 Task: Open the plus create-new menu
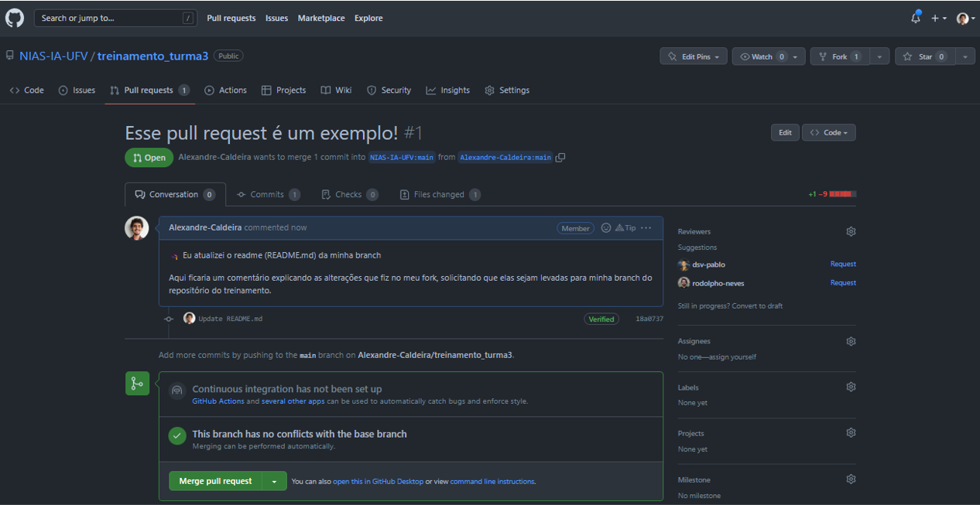(x=938, y=18)
